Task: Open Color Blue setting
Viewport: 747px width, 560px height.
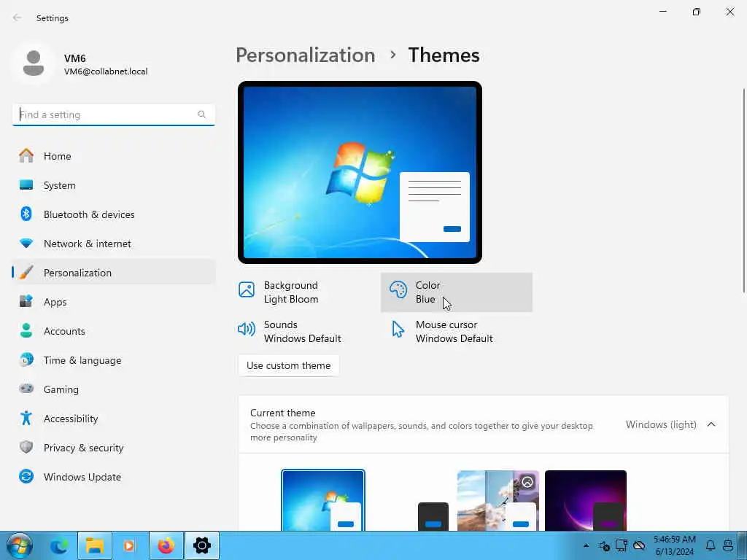Action: click(457, 292)
